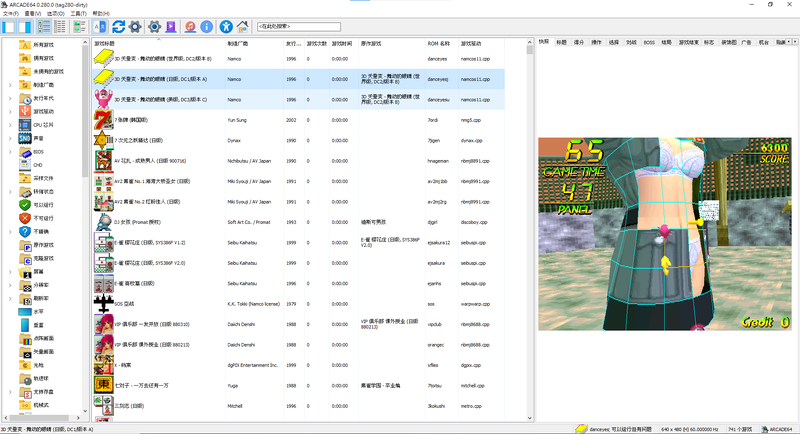Switch to details list view
The width and height of the screenshot is (800, 434).
coord(44,27)
